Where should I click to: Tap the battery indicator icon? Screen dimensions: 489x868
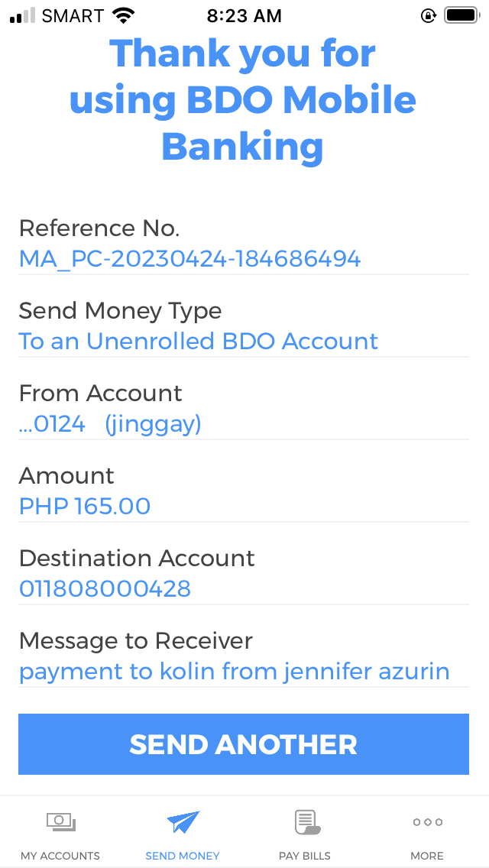(x=461, y=15)
